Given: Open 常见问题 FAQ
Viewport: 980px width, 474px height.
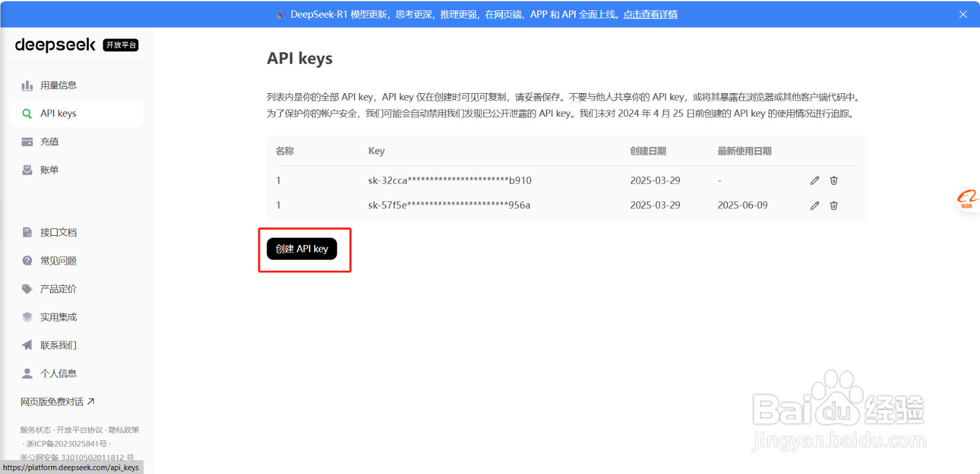Looking at the screenshot, I should 77,261.
